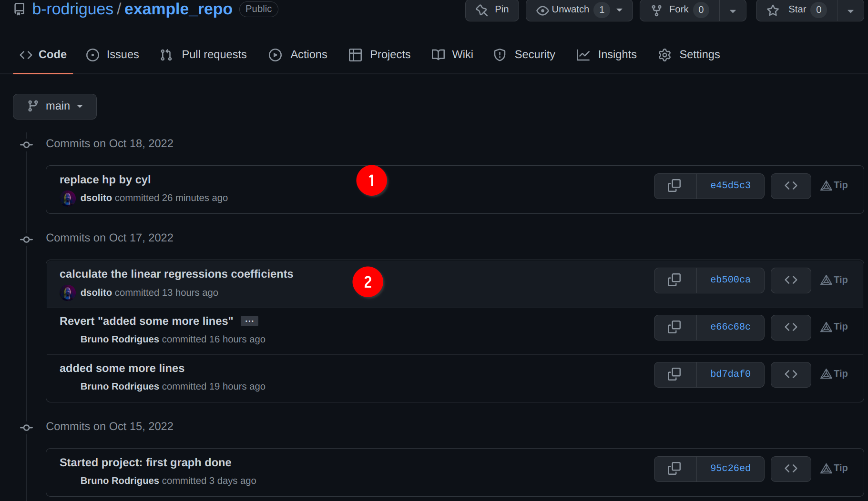Browse repository at commit bd7daf0

[791, 374]
